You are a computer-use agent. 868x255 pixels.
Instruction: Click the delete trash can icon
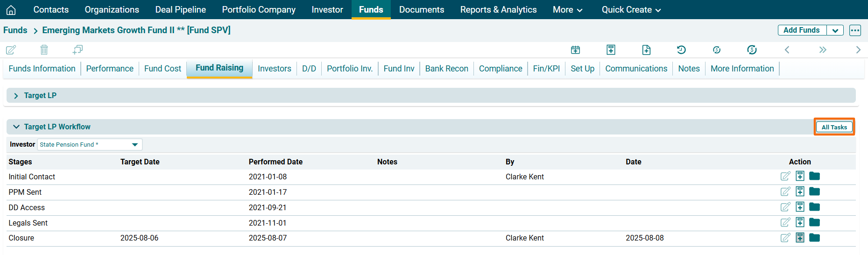[x=44, y=50]
